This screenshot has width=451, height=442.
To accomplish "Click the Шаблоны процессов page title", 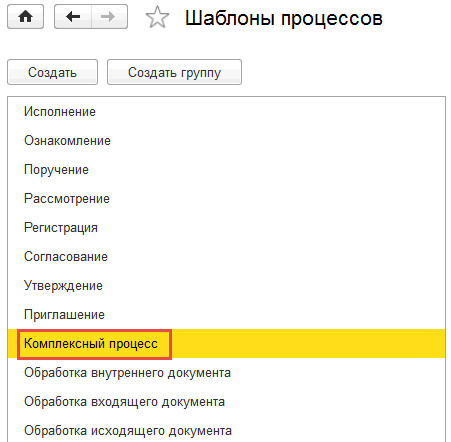I will pos(284,18).
